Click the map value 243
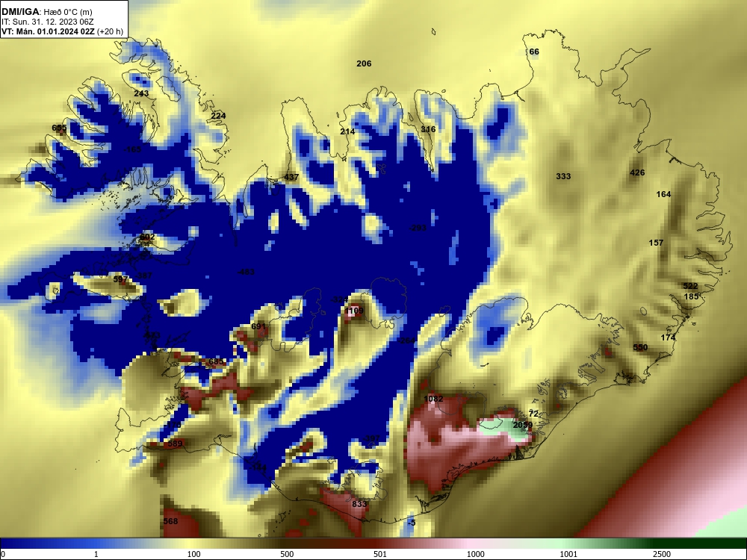This screenshot has width=747, height=560. (x=141, y=93)
